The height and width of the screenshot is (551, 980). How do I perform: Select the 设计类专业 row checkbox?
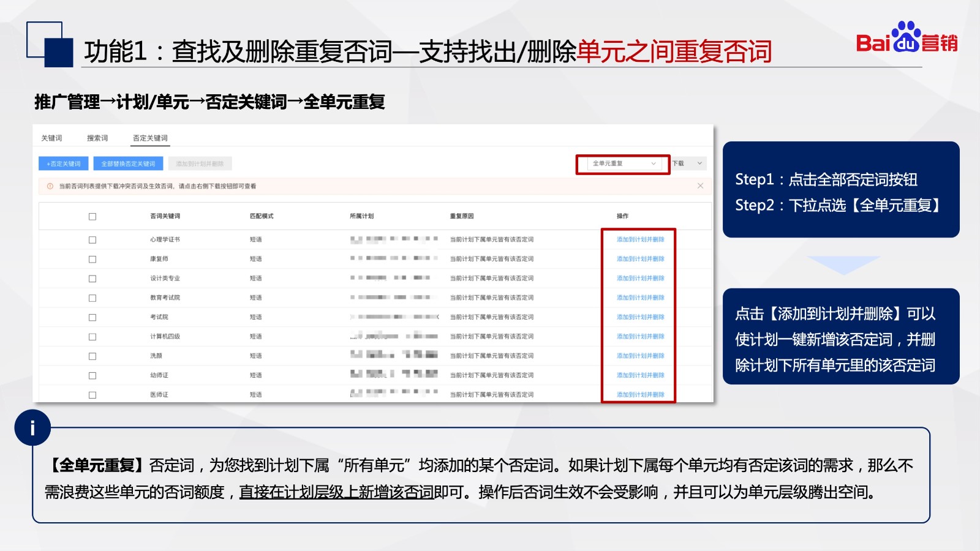point(92,279)
